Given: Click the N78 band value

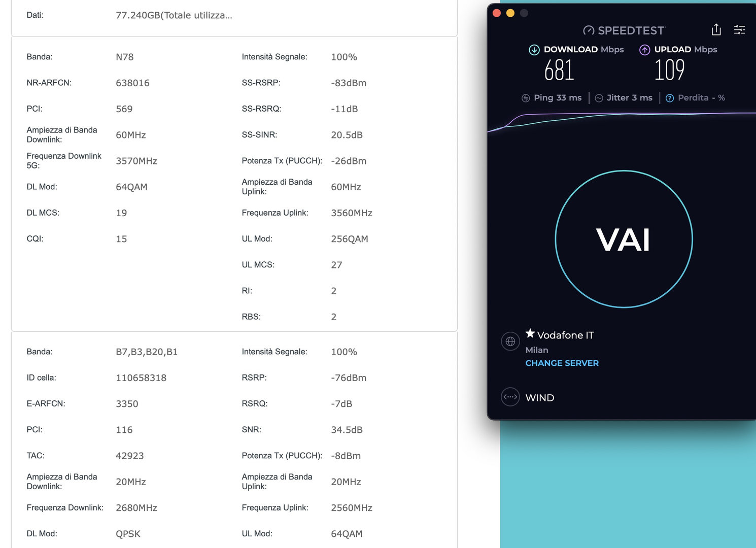Looking at the screenshot, I should click(x=125, y=57).
